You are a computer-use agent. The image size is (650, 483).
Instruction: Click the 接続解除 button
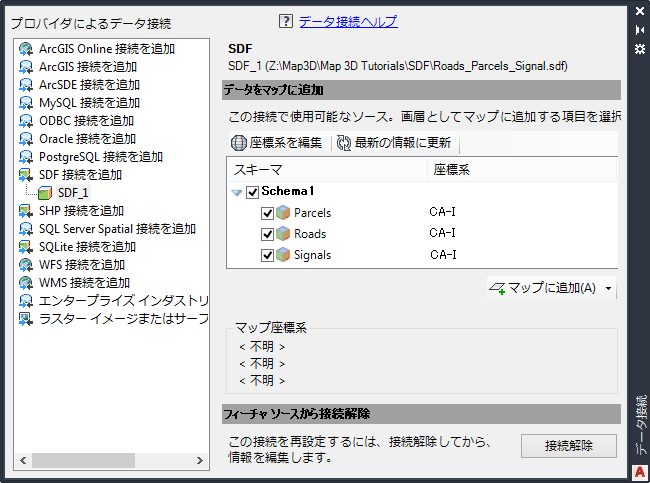(x=568, y=446)
